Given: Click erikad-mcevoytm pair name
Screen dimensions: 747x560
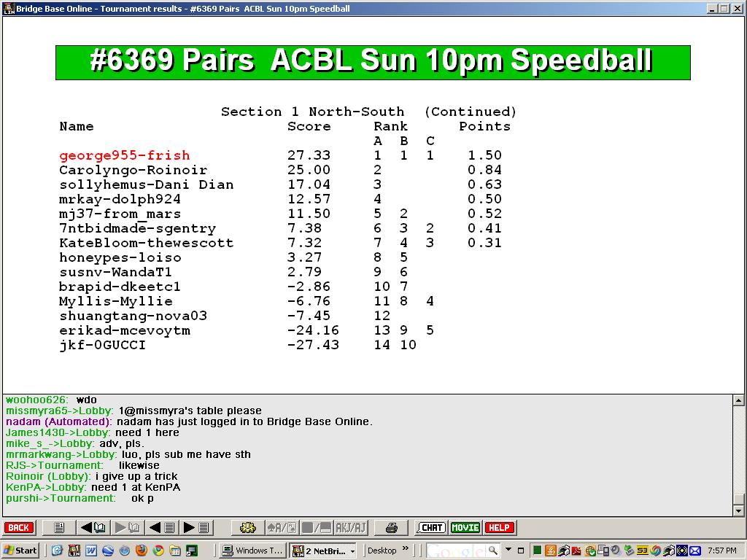Looking at the screenshot, I should (124, 330).
